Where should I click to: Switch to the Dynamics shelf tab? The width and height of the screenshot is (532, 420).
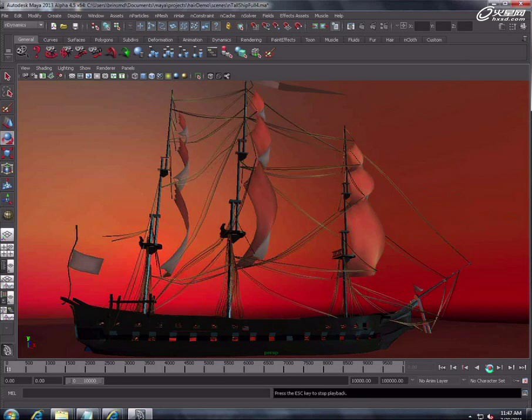(221, 40)
